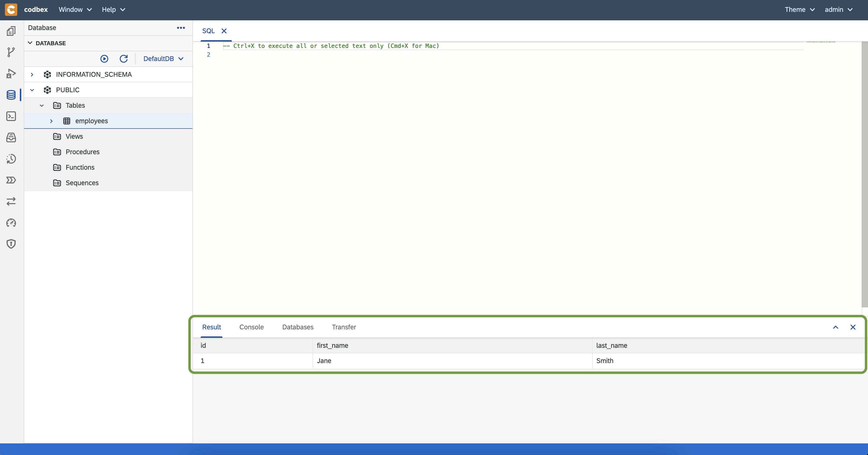The image size is (868, 455).
Task: Select the Views tree item
Action: pos(108,136)
